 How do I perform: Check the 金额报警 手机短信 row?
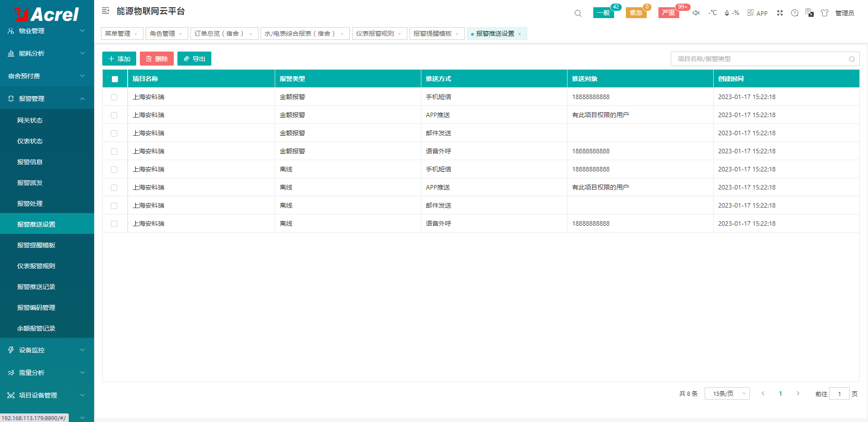coord(114,97)
